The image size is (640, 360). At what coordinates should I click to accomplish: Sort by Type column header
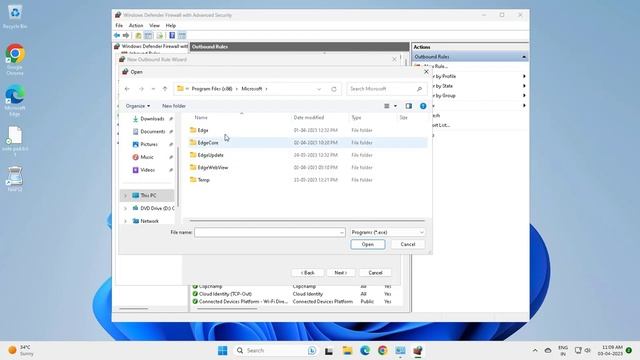point(356,118)
